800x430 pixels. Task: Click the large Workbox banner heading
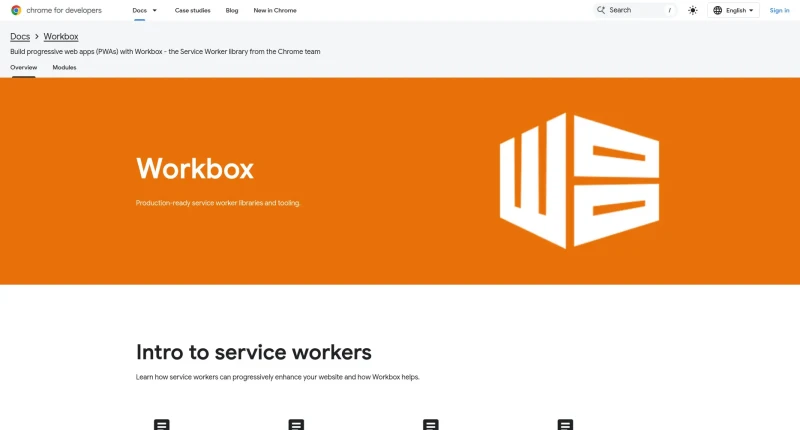pos(195,168)
